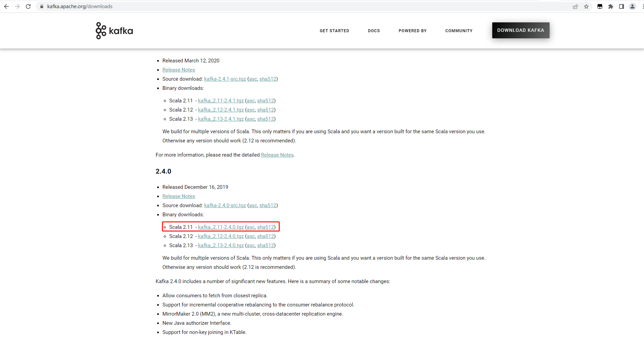Open asc for kafka_2.12-2.4.1.tgz

pos(251,110)
